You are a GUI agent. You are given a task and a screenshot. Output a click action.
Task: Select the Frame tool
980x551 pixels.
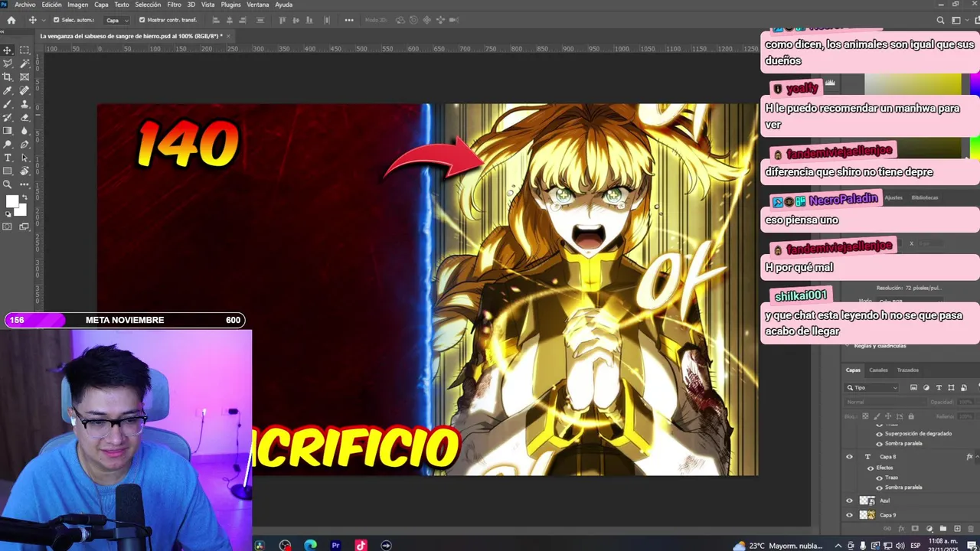click(24, 77)
